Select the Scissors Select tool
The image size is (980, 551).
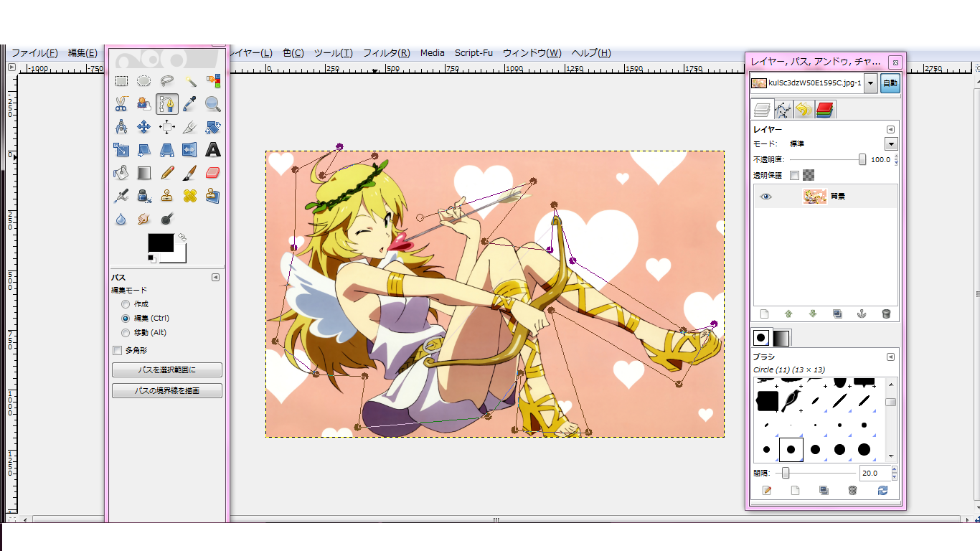121,104
